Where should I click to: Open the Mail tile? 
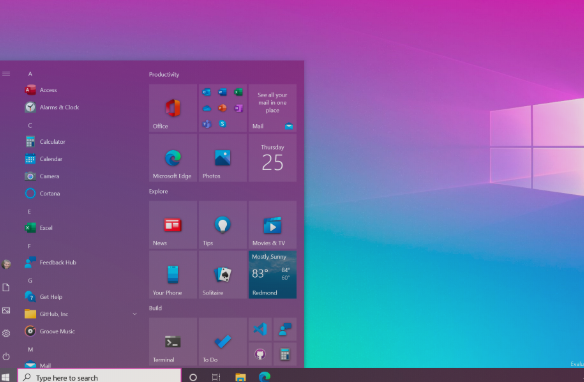click(273, 108)
